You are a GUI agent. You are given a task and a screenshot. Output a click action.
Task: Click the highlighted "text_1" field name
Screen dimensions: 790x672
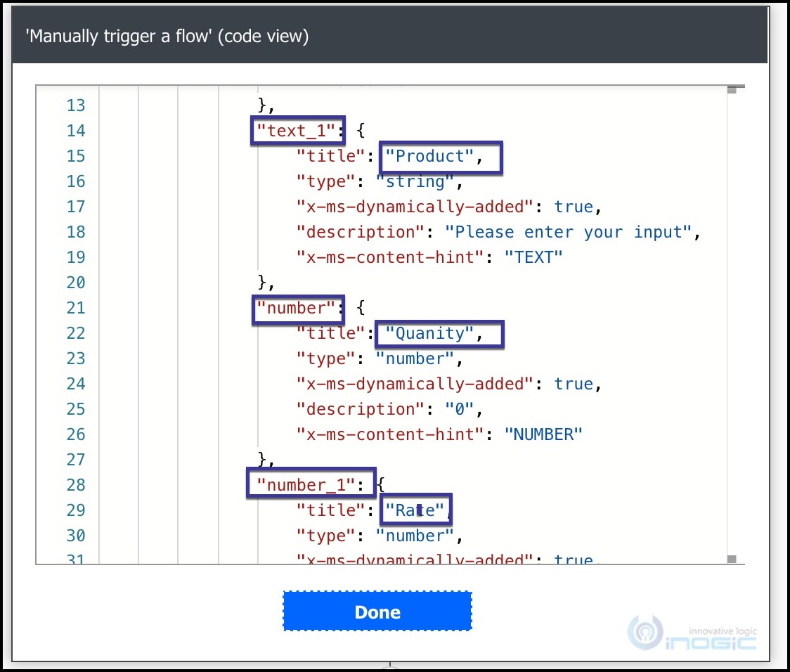coord(297,130)
